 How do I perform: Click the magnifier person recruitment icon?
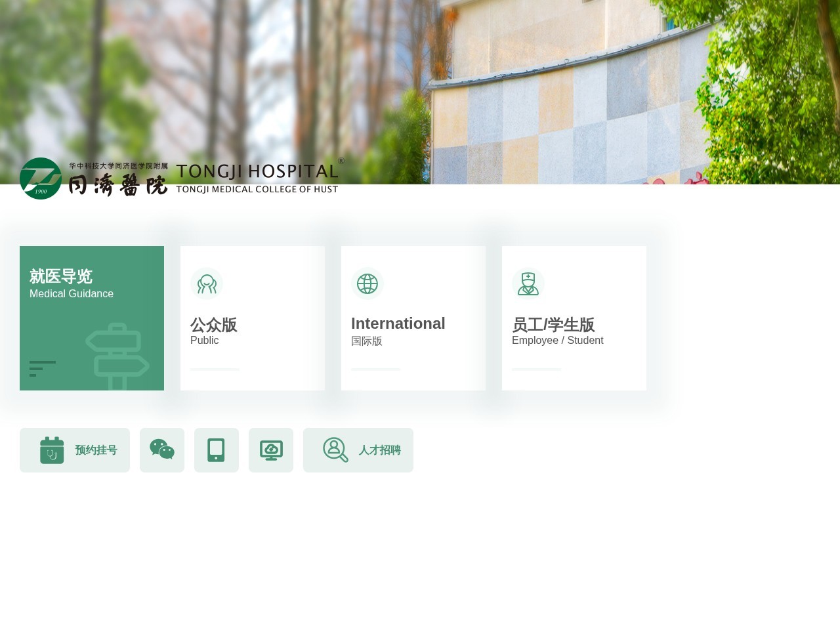335,450
